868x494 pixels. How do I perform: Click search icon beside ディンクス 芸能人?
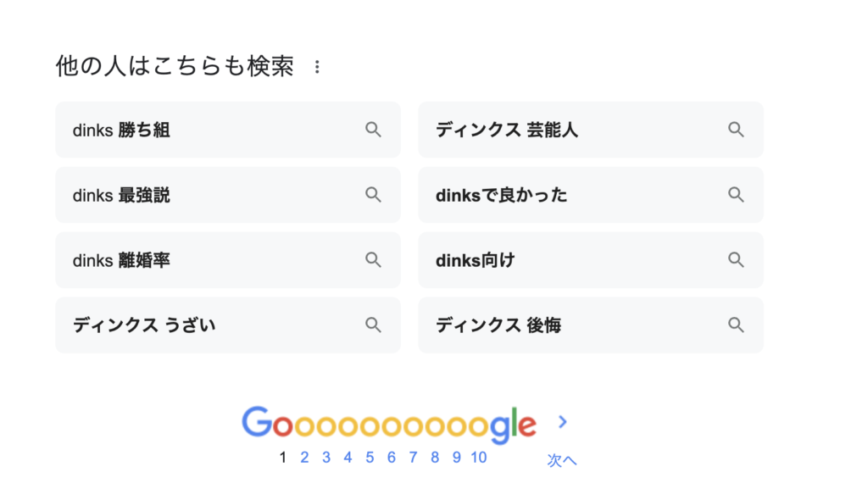coord(736,130)
